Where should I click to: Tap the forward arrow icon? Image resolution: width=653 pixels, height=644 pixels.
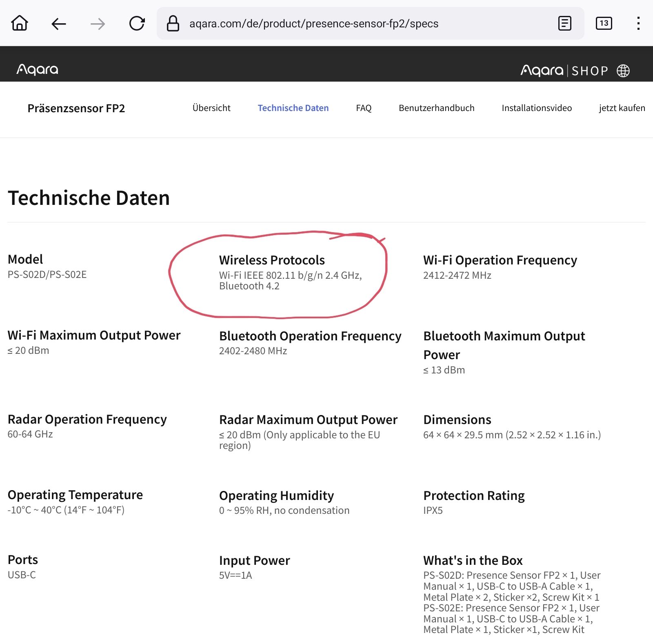click(x=98, y=24)
